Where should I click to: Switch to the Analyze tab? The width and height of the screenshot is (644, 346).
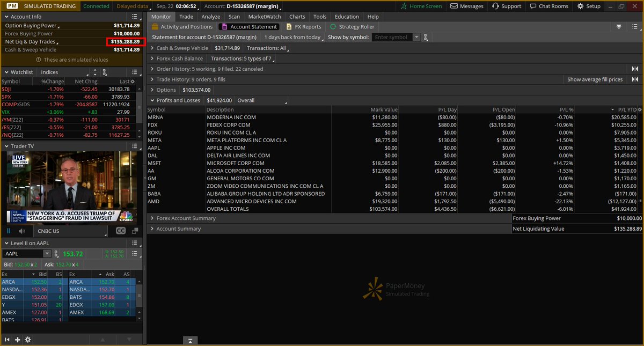click(x=211, y=17)
